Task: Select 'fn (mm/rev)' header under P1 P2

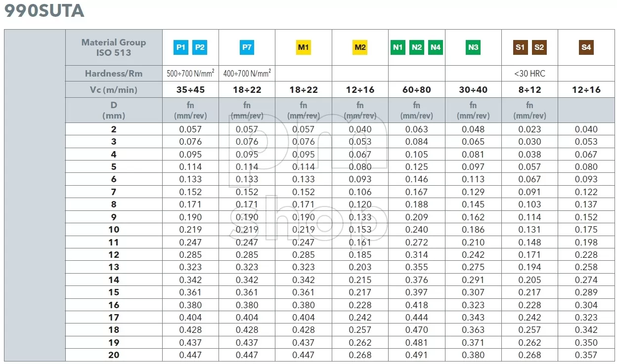Action: 190,110
